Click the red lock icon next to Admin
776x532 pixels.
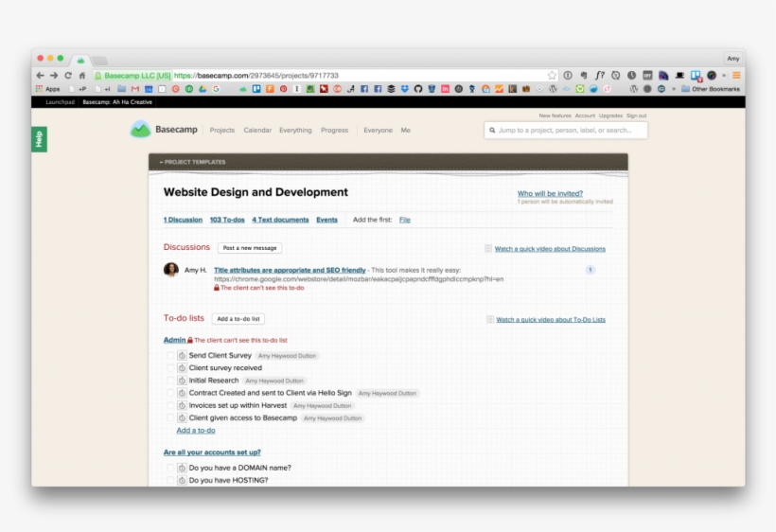point(190,340)
